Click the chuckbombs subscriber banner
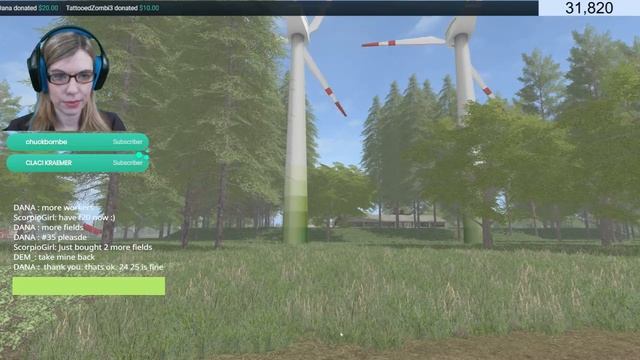 78,142
